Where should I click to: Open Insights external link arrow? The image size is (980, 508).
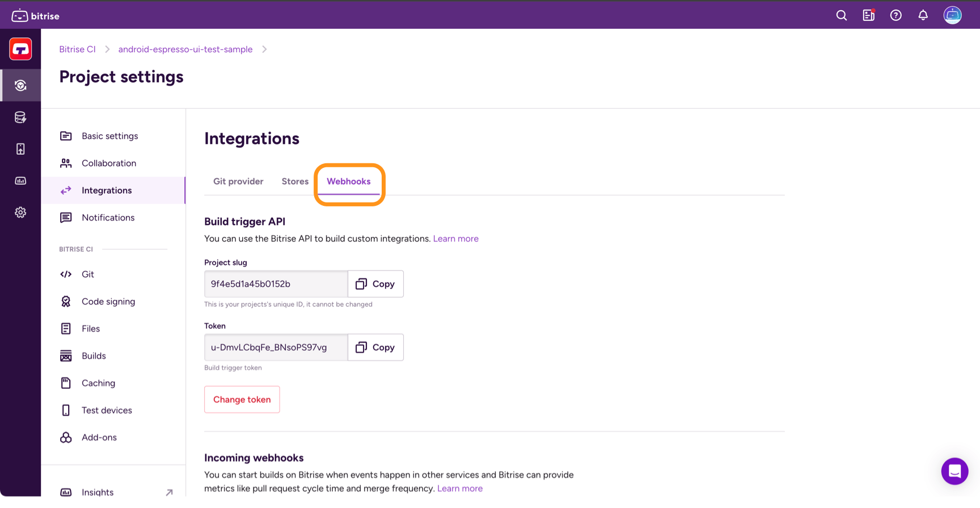click(169, 492)
